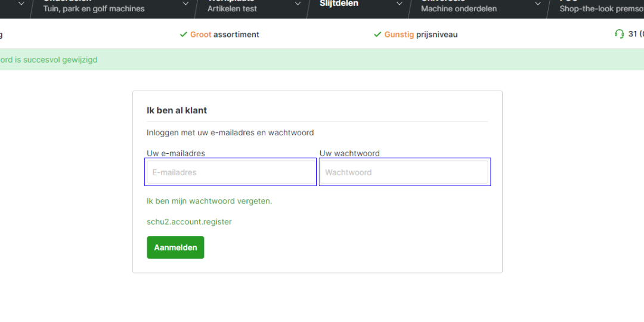Click the checkmark beside Gunstig prijsniveau
Viewport: 644px width, 322px height.
tap(377, 35)
